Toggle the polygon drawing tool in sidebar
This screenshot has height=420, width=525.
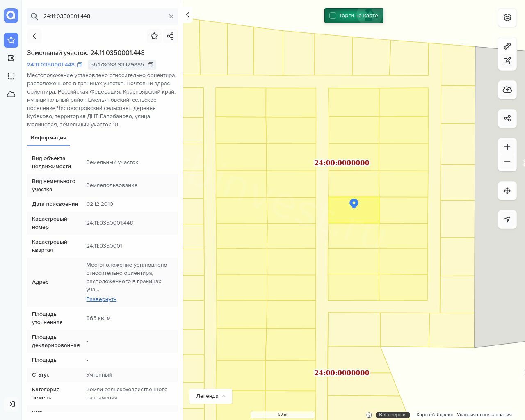click(x=11, y=58)
